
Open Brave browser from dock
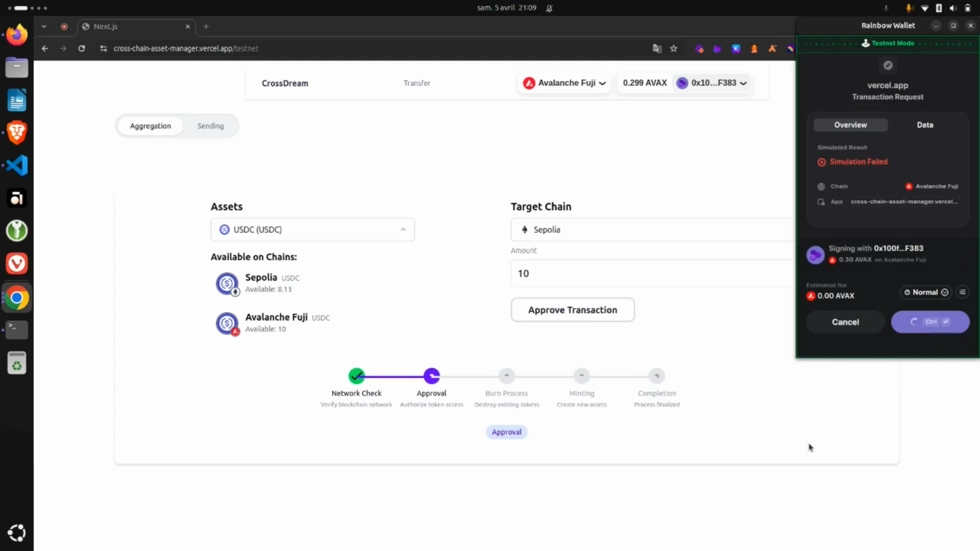pyautogui.click(x=17, y=133)
